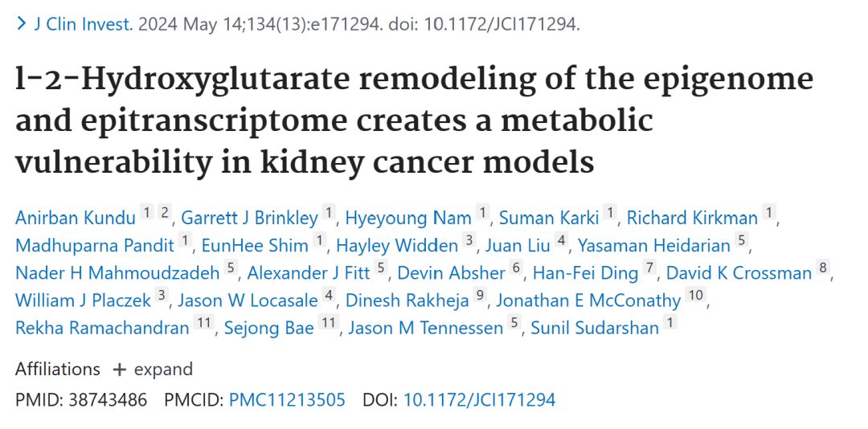
Task: Click the article title heading
Action: click(x=414, y=121)
